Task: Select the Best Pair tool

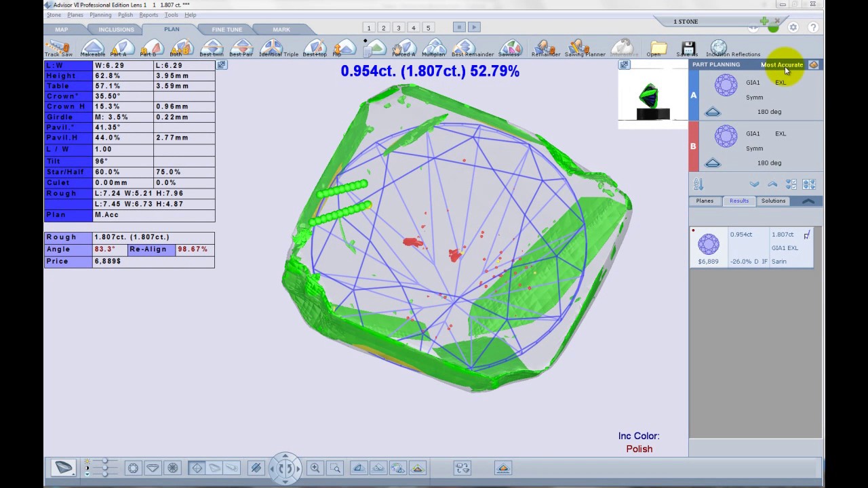Action: (241, 48)
